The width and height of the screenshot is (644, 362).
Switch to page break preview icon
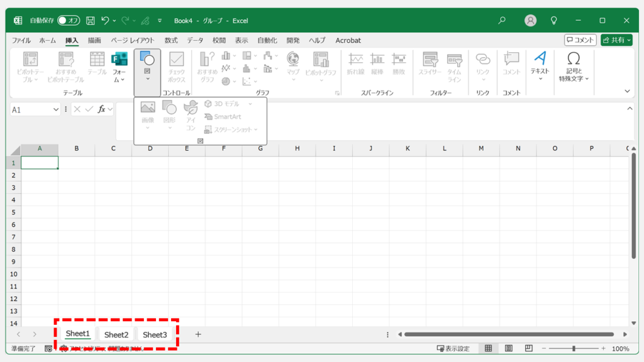pyautogui.click(x=528, y=348)
